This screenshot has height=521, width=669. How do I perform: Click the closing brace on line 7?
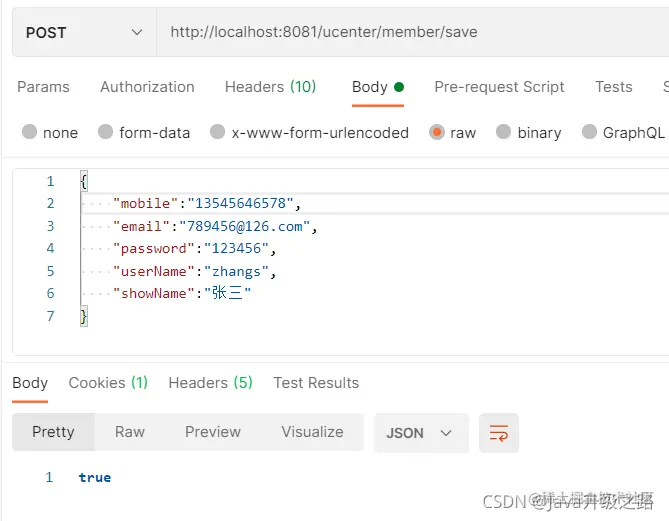[x=84, y=316]
